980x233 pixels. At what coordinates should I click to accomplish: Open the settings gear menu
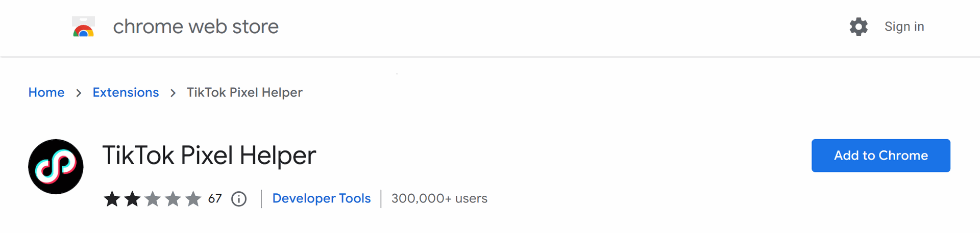859,27
